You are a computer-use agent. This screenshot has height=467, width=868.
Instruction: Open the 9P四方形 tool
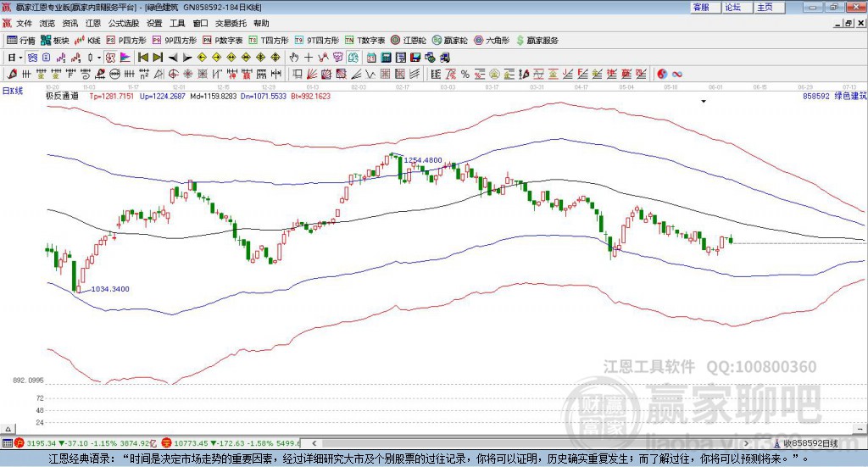pos(175,41)
